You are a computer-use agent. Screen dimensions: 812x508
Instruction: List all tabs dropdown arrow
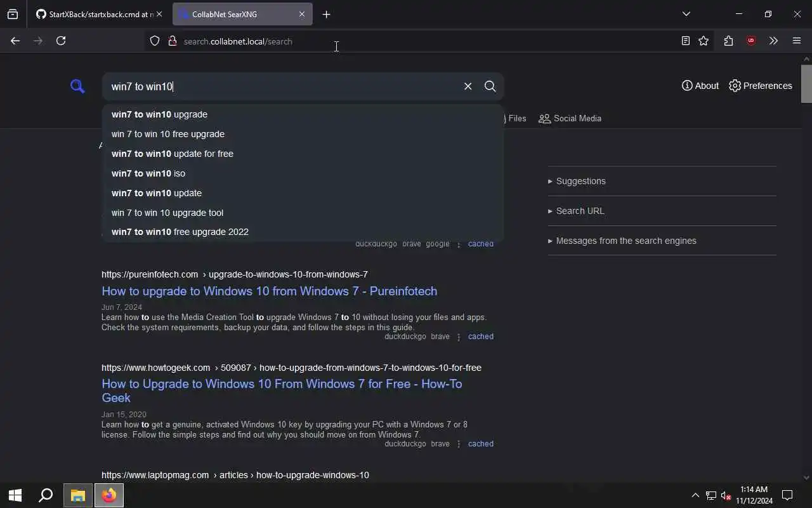click(x=686, y=14)
